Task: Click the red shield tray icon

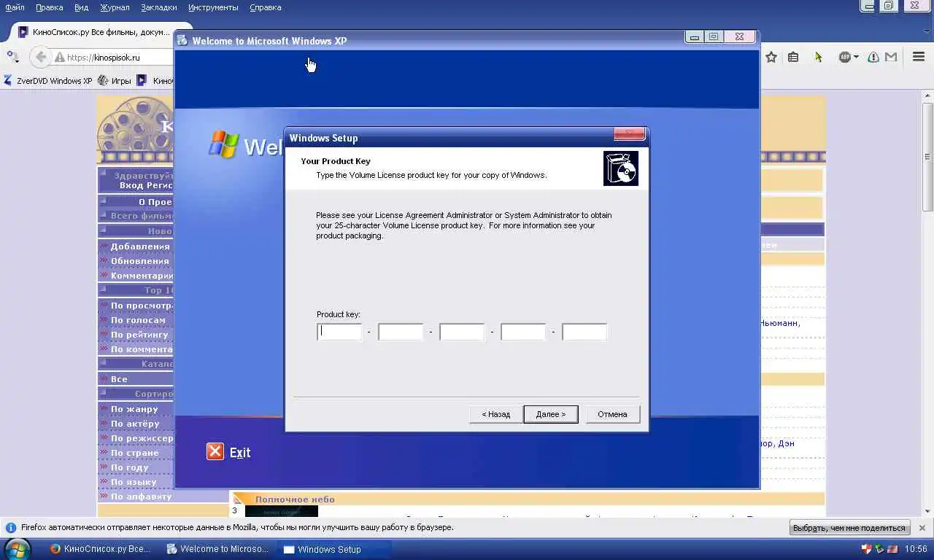Action: point(866,549)
